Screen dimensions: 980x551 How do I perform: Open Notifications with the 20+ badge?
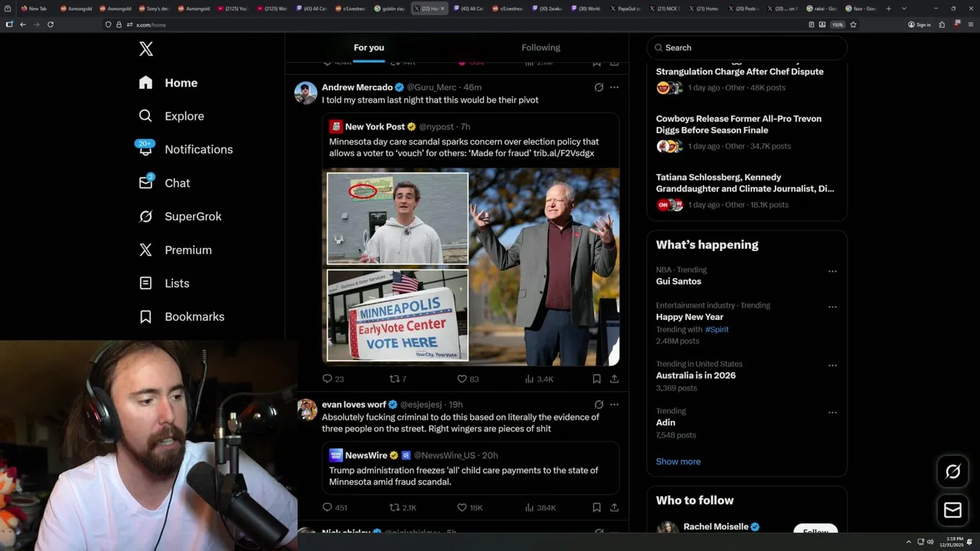pyautogui.click(x=185, y=149)
